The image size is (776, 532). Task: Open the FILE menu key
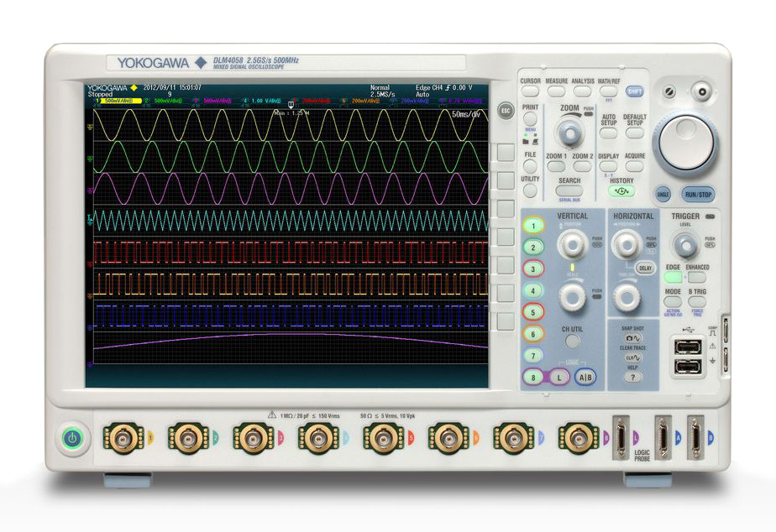click(530, 166)
